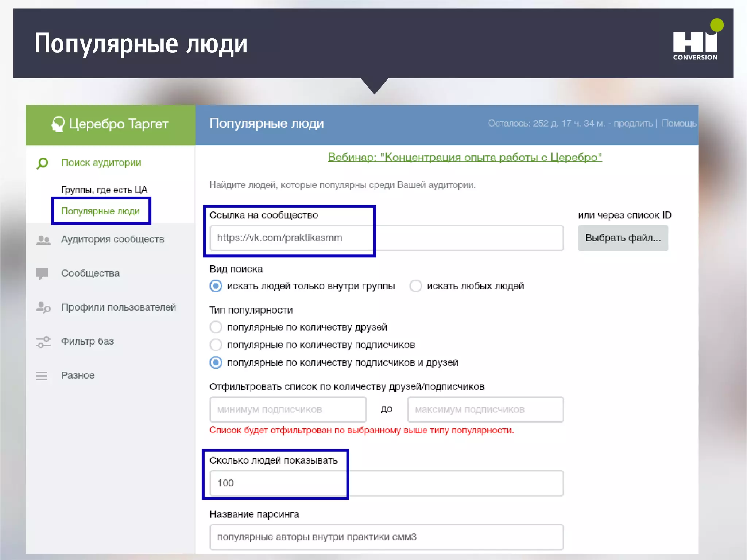Focus the 'Сколько людей показывать' field
The image size is (747, 560).
point(387,483)
